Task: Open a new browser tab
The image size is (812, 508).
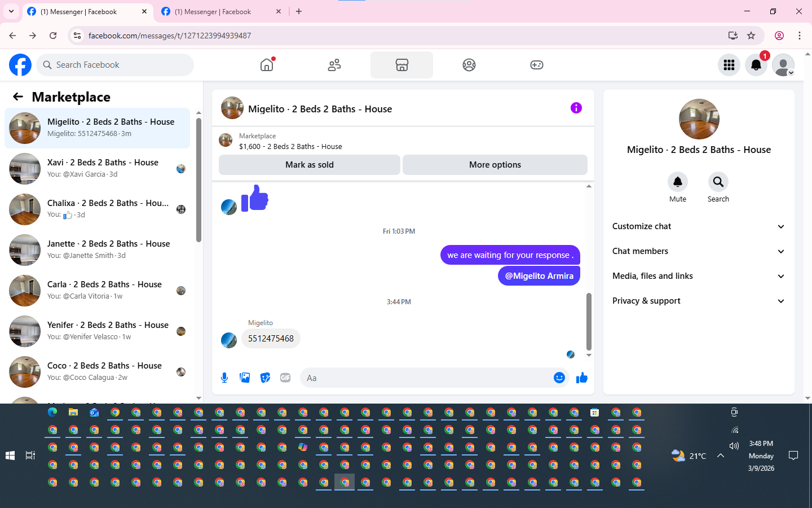Action: click(x=299, y=11)
